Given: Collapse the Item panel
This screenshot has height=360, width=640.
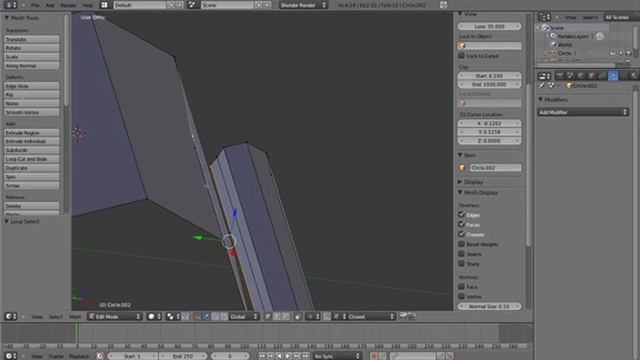Looking at the screenshot, I should 460,155.
